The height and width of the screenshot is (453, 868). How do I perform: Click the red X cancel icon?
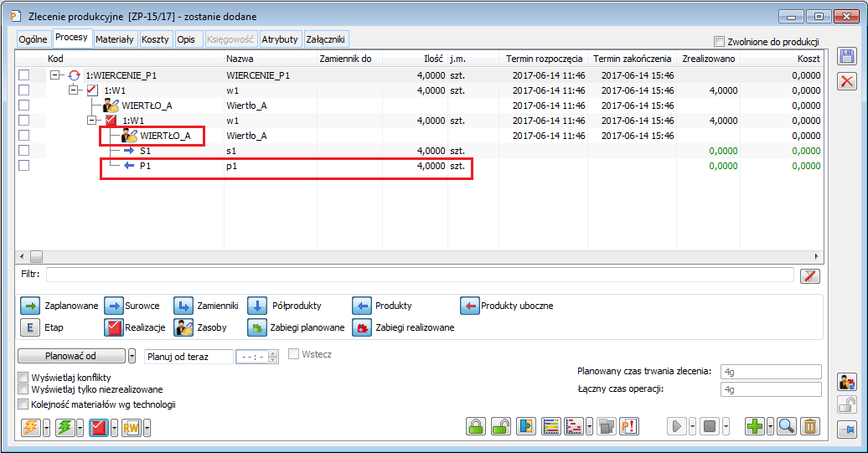846,81
